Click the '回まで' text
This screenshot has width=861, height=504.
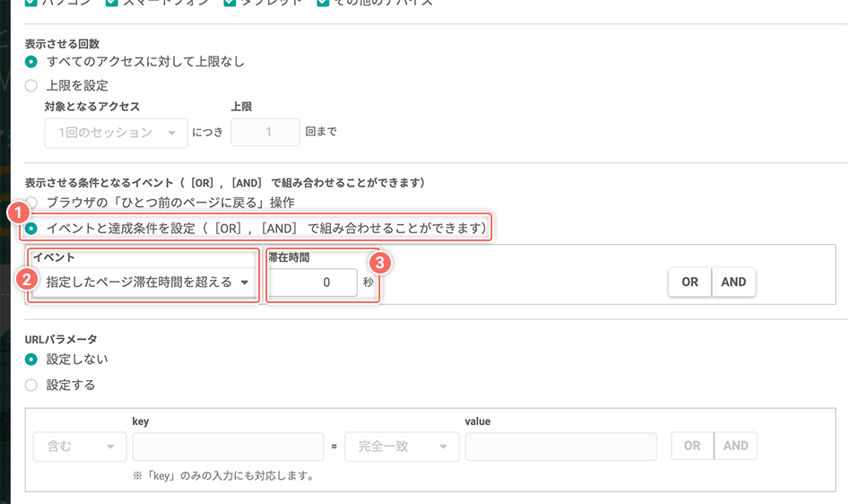[x=321, y=132]
